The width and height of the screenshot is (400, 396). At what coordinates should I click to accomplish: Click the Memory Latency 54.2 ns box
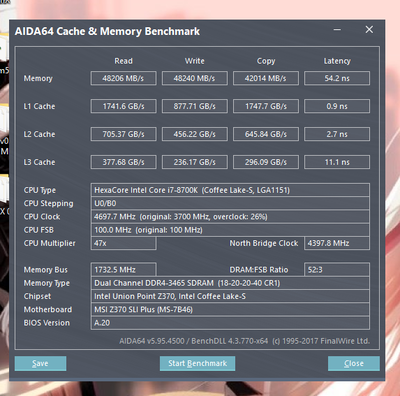337,78
